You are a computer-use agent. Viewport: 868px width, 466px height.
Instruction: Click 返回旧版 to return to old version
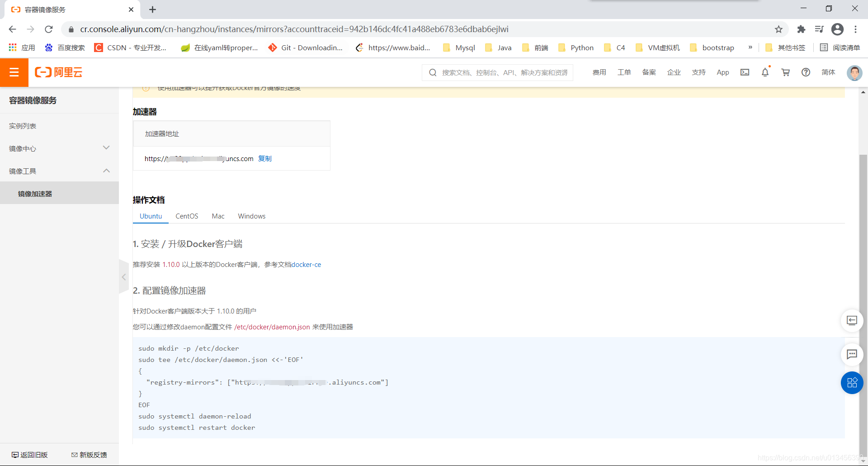click(x=30, y=455)
